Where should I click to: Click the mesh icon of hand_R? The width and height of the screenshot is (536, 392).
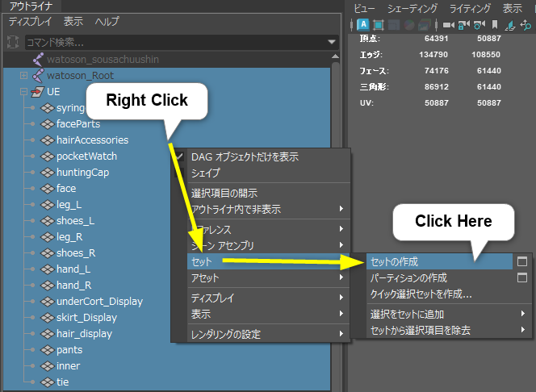click(47, 286)
